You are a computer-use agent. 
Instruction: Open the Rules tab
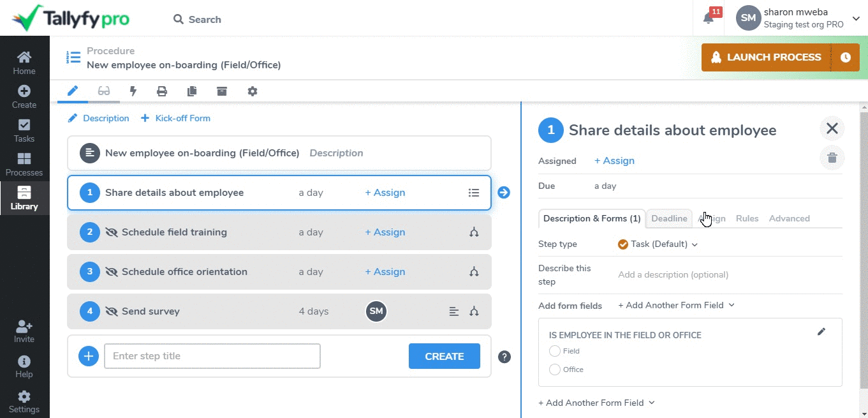[747, 218]
